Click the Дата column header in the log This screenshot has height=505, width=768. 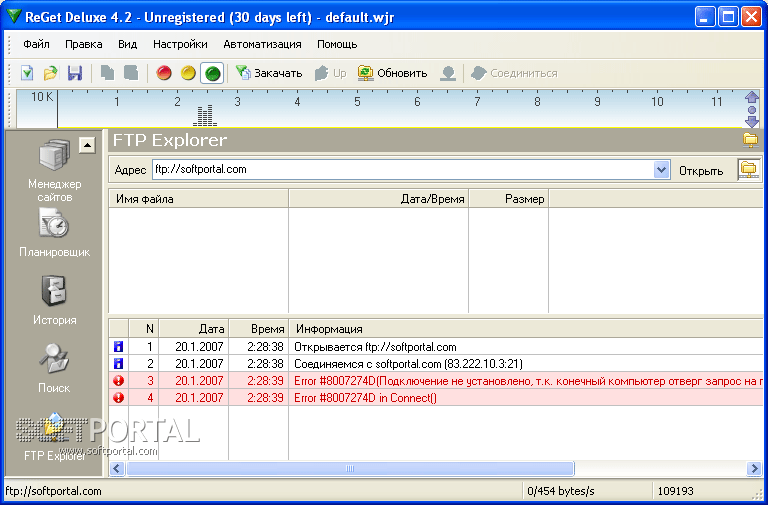pyautogui.click(x=194, y=329)
